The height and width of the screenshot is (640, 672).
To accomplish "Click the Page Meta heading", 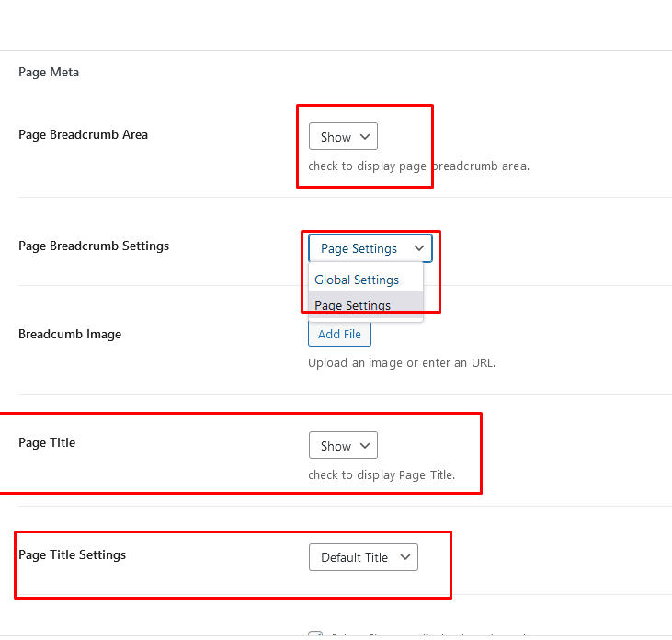I will [x=49, y=72].
